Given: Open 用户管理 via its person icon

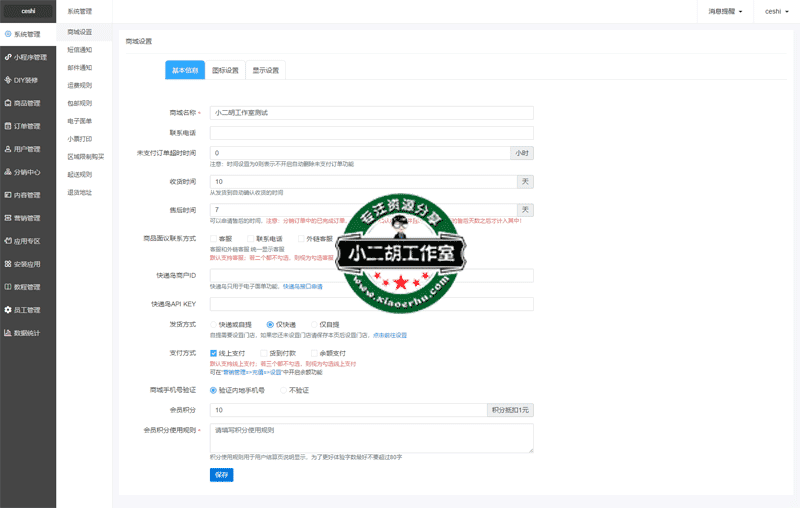Looking at the screenshot, I should (x=8, y=149).
